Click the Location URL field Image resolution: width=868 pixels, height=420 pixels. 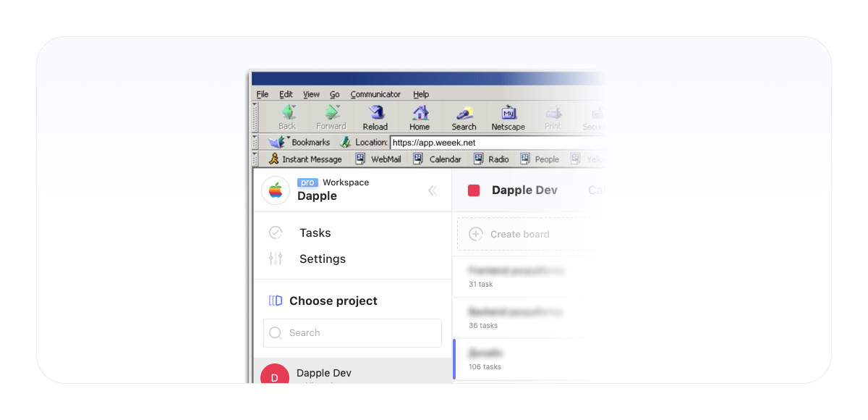tap(492, 143)
